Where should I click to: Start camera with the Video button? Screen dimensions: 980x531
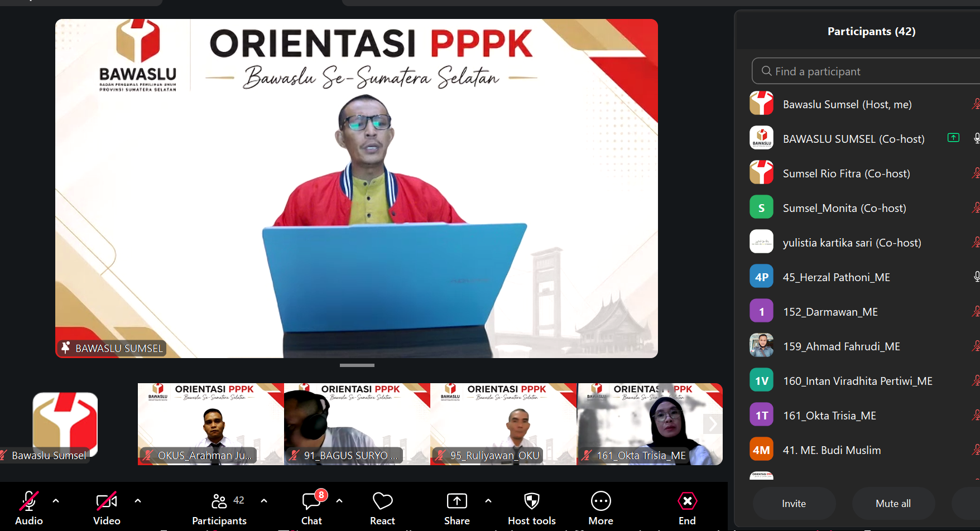pos(107,508)
